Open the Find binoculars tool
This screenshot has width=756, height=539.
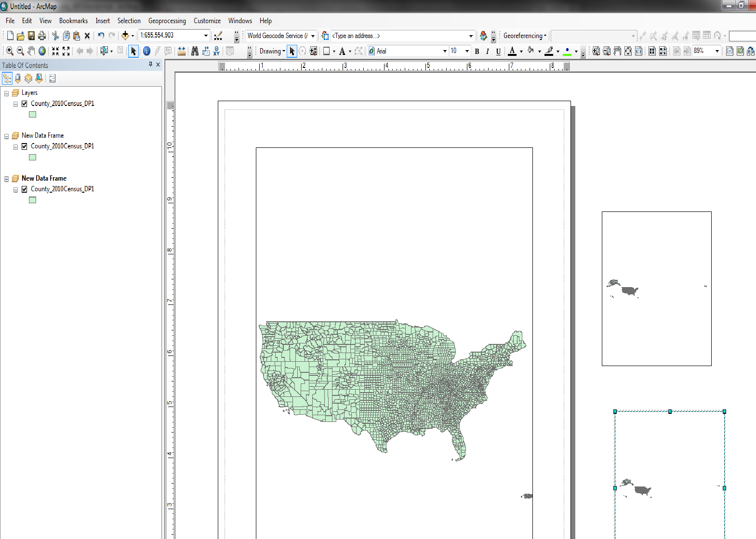click(x=195, y=51)
